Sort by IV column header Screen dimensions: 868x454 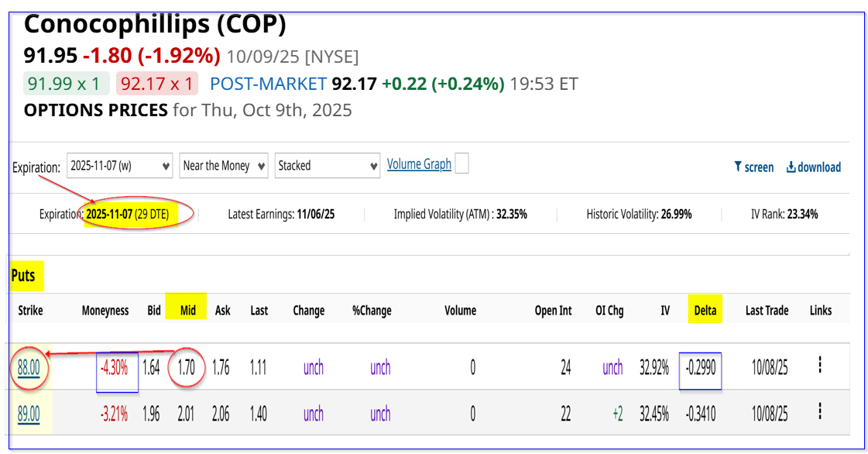pos(665,311)
